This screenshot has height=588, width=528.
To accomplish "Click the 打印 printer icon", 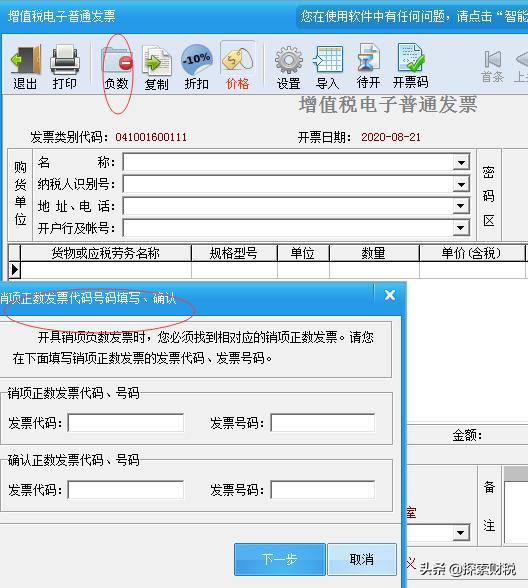I will point(65,67).
